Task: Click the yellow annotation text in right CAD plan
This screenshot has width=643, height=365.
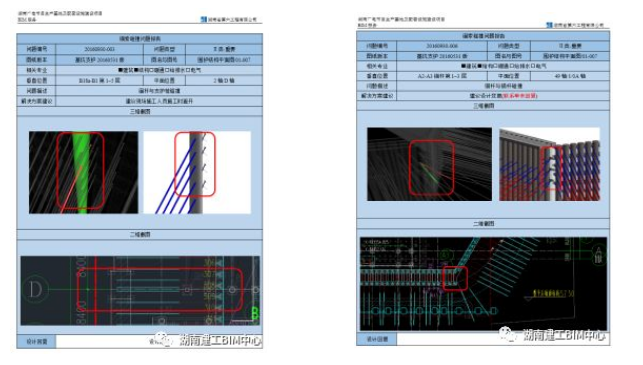Action: pyautogui.click(x=553, y=293)
